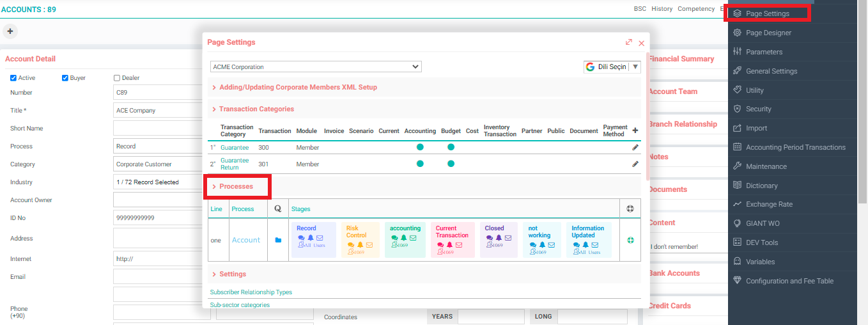Open the Financial Summary panel
This screenshot has width=868, height=325.
point(681,59)
